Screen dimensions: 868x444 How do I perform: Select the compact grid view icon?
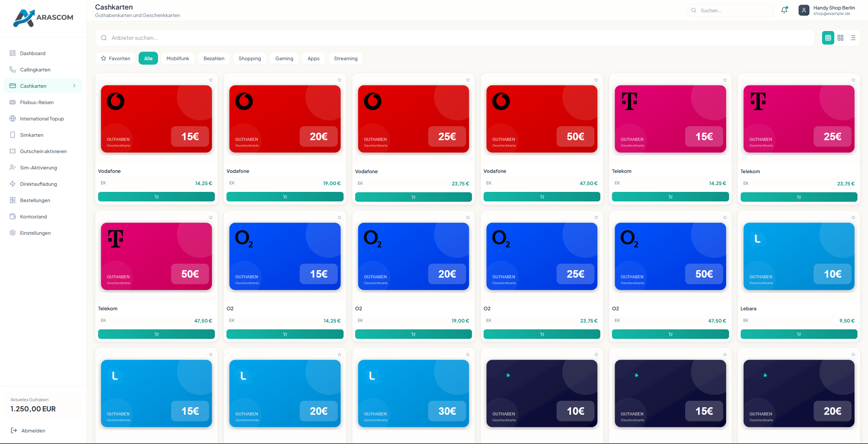828,38
